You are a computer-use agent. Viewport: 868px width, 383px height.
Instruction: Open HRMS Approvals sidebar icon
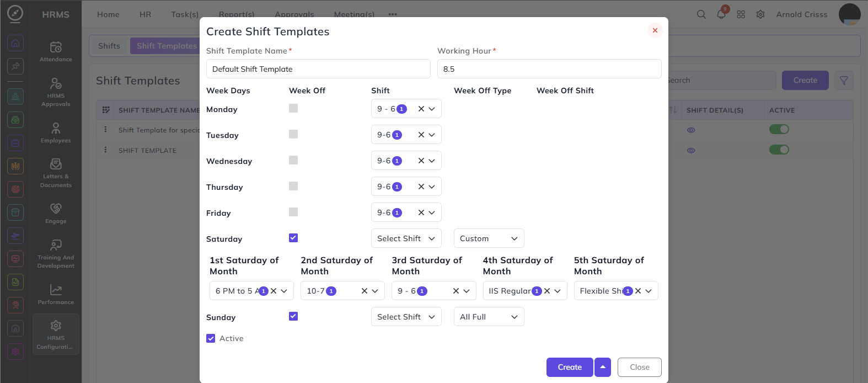tap(56, 92)
